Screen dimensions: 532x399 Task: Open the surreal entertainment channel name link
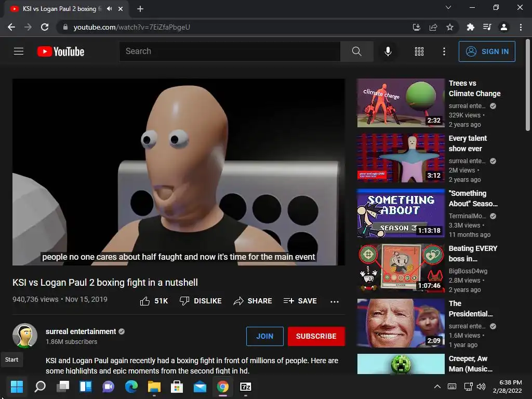point(81,331)
